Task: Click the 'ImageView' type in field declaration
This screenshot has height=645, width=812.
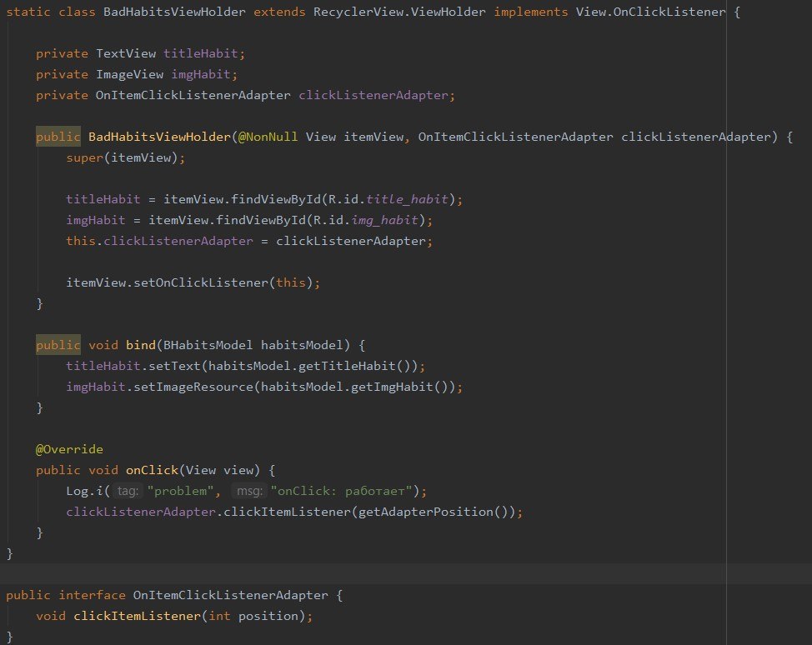Action: coord(129,74)
